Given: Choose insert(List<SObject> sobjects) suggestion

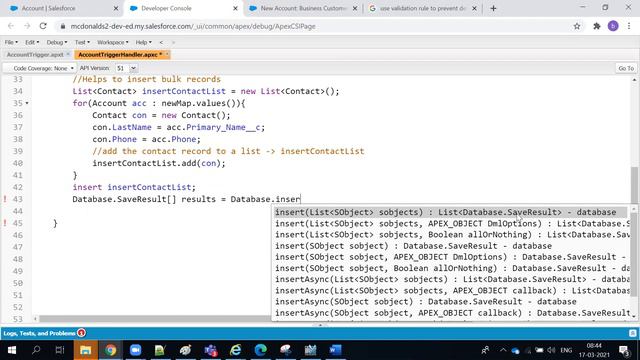Looking at the screenshot, I should [451, 212].
